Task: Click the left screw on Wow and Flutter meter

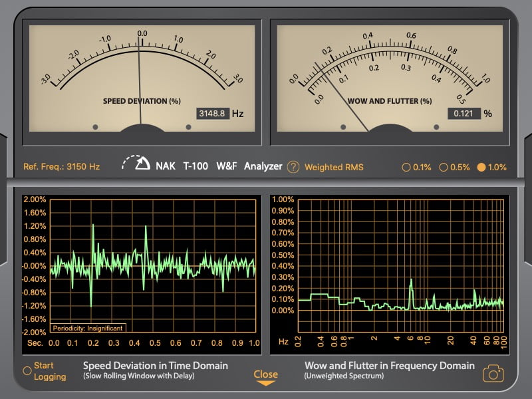Action: 343,126
